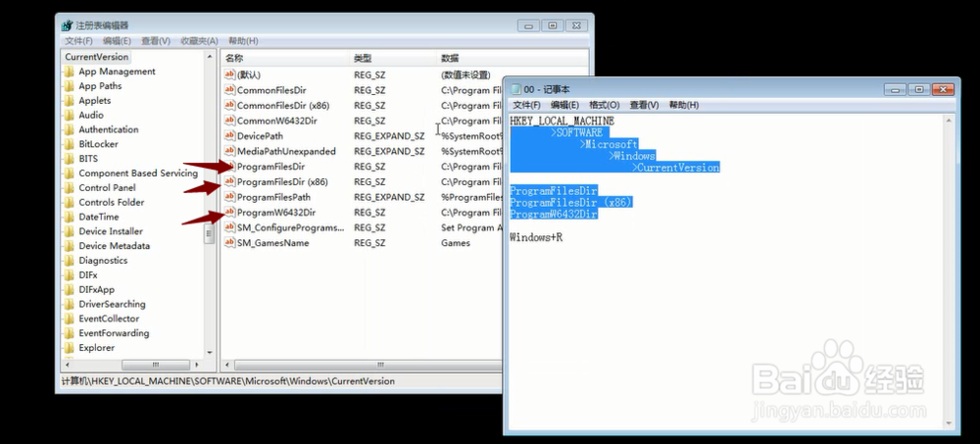
Task: Select the Authentication key in the tree
Action: (x=109, y=129)
